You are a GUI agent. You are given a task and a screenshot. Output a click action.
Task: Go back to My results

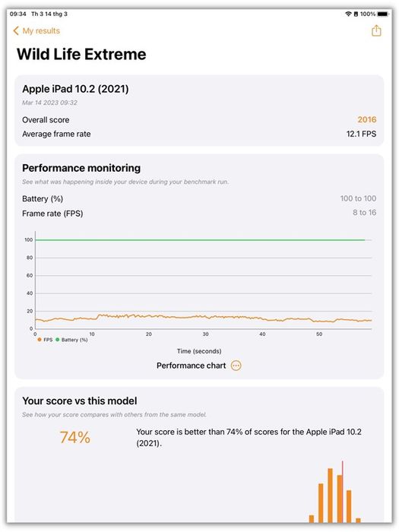[36, 31]
